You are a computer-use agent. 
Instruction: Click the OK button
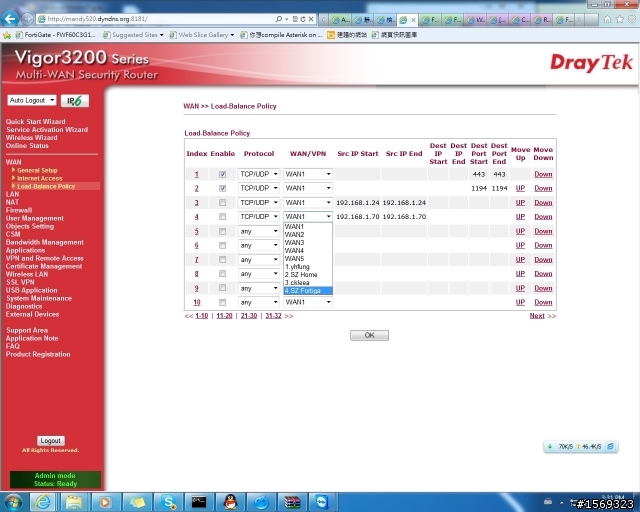pyautogui.click(x=369, y=335)
